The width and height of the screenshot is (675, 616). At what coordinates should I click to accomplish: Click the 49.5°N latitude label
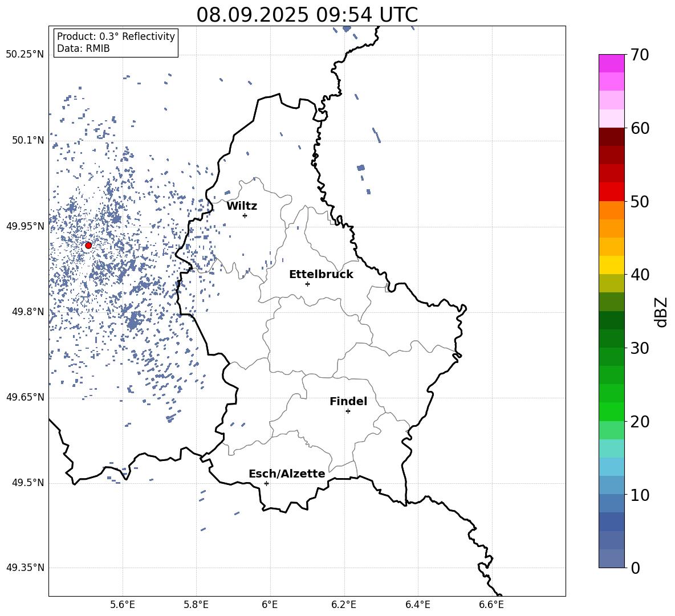(28, 483)
